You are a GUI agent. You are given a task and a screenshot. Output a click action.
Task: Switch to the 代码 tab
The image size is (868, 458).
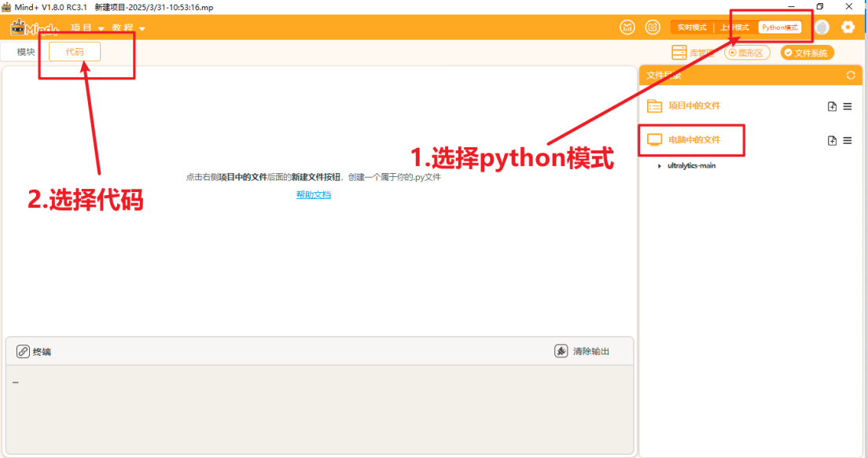click(75, 51)
